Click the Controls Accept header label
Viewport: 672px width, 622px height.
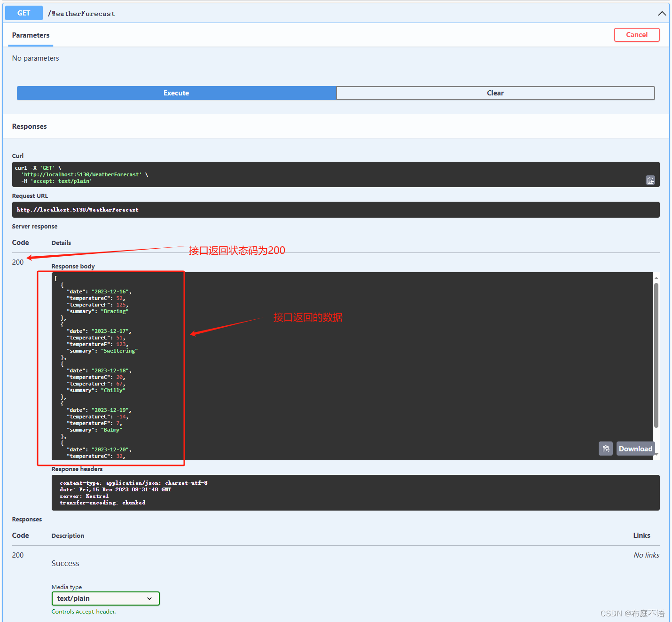click(x=83, y=611)
